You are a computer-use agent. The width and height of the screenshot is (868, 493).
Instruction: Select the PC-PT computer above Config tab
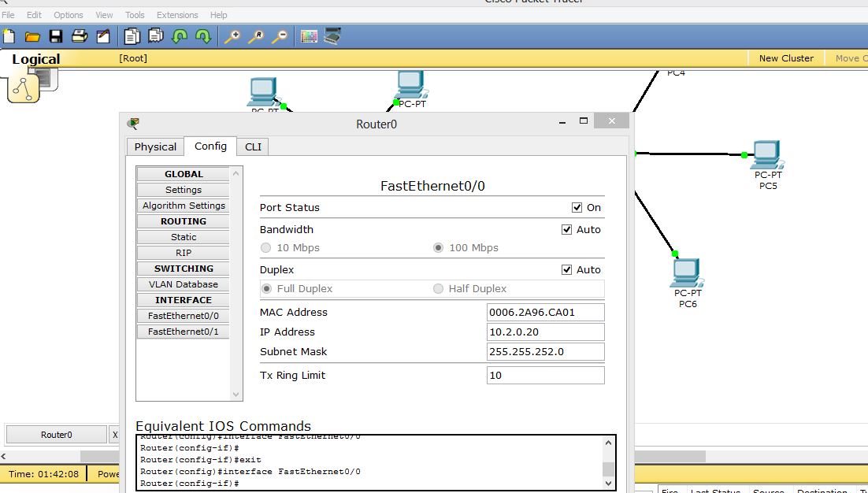click(263, 92)
